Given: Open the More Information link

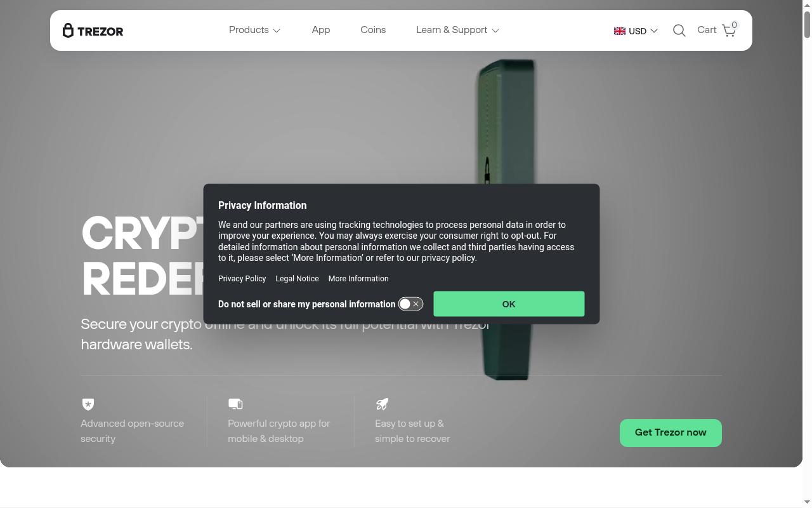Looking at the screenshot, I should tap(358, 279).
